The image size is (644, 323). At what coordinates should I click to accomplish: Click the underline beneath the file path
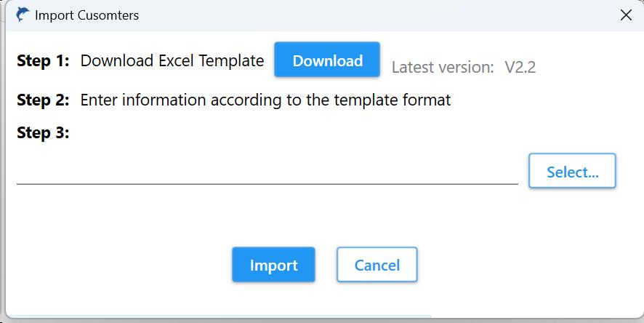click(x=267, y=184)
